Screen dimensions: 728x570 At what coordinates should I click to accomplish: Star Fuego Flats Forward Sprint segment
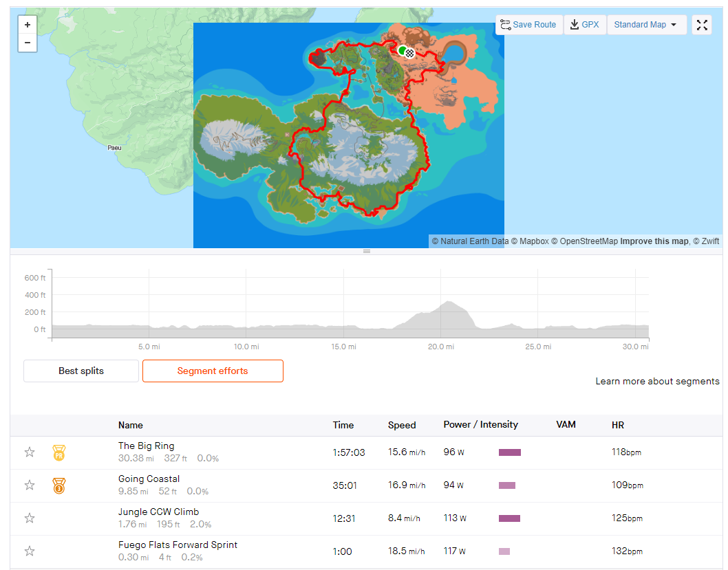coord(30,551)
